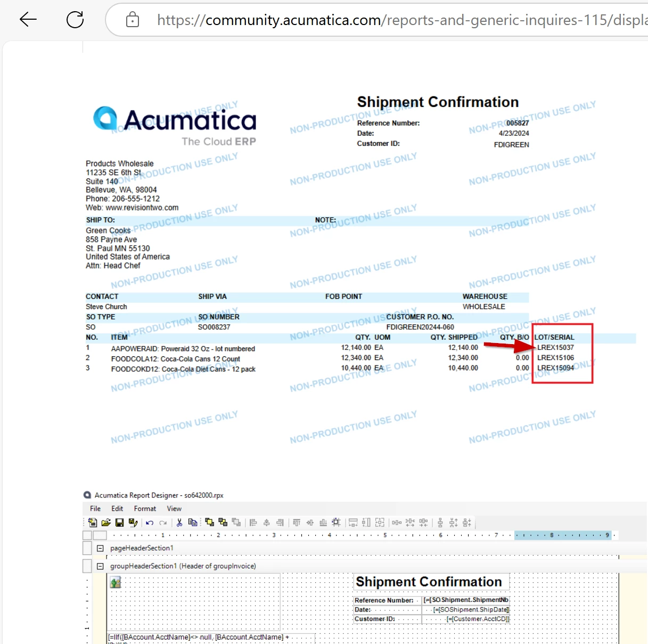Image resolution: width=648 pixels, height=644 pixels.
Task: Collapse groupHeaderSection1 with its minus box
Action: [x=100, y=566]
